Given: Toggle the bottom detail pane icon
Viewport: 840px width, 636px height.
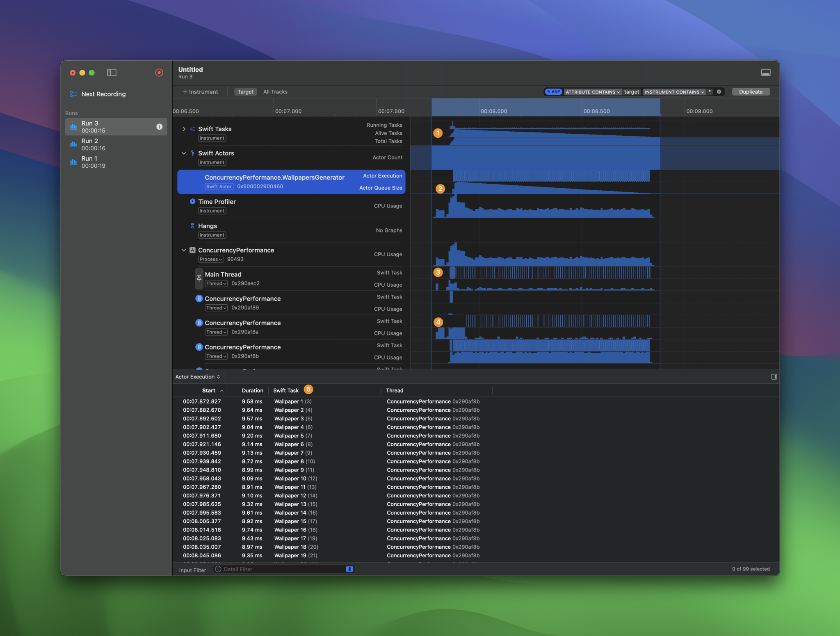Looking at the screenshot, I should coord(765,73).
